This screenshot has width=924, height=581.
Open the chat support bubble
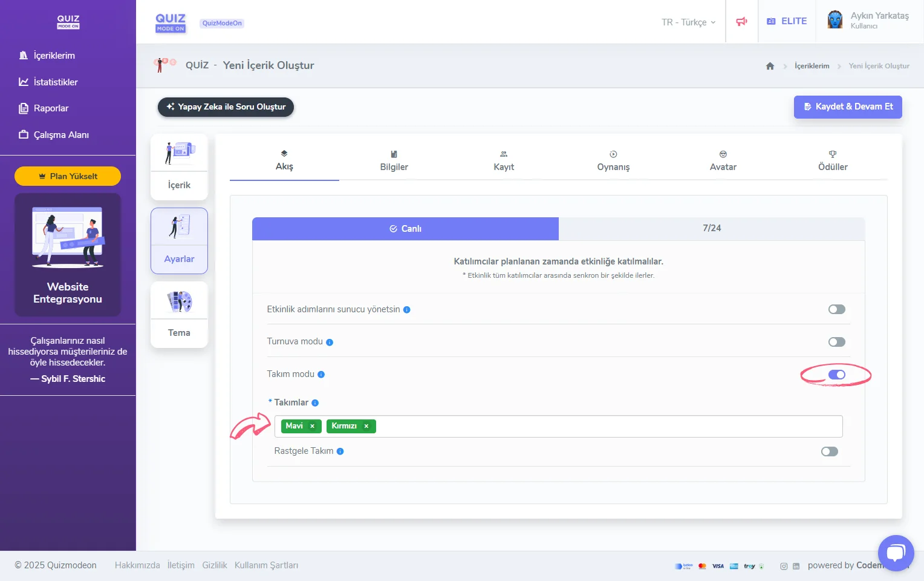(896, 553)
